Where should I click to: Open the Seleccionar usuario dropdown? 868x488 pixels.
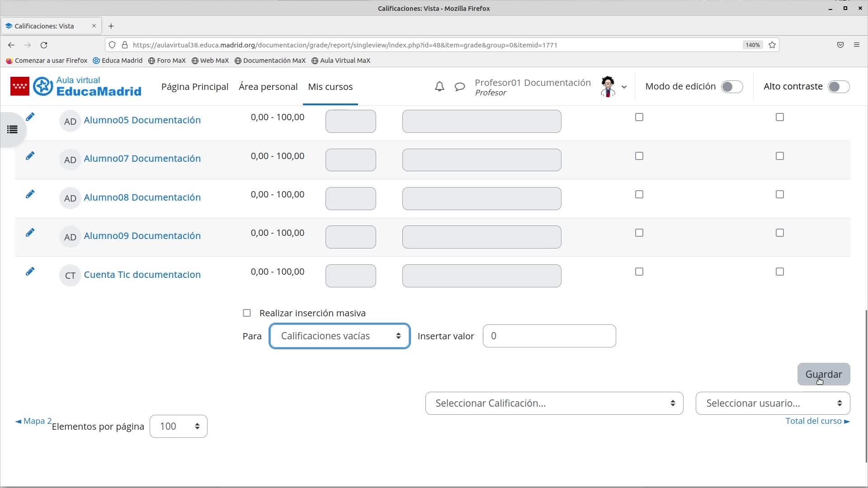tap(773, 404)
